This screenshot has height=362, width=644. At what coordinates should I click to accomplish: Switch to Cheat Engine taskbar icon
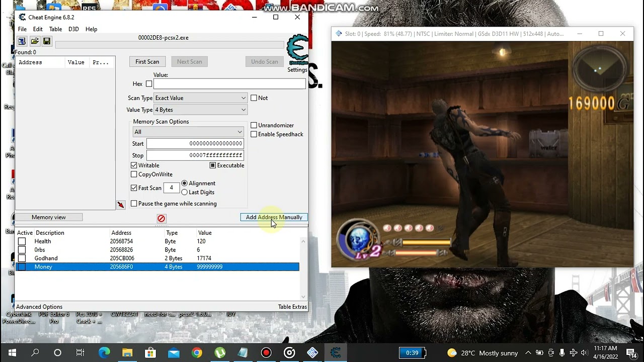click(x=336, y=352)
